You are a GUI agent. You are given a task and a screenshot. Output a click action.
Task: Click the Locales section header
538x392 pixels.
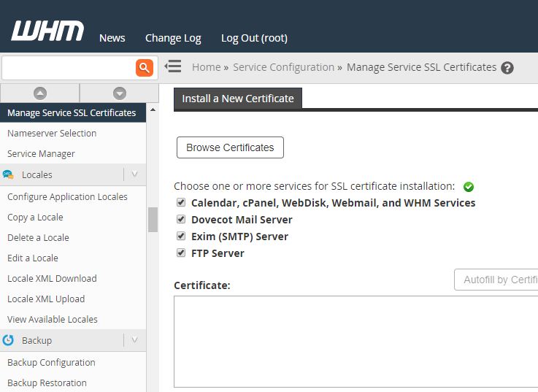[x=73, y=174]
